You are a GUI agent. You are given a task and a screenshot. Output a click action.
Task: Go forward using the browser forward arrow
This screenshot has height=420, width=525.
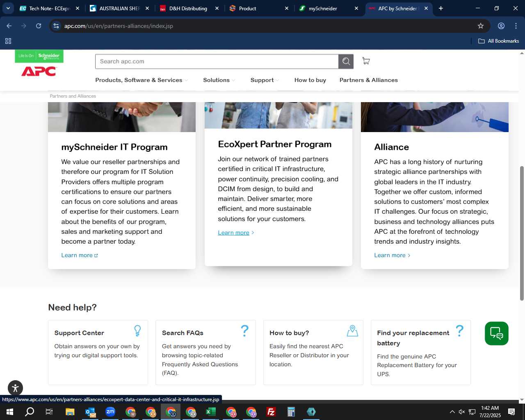pyautogui.click(x=24, y=26)
